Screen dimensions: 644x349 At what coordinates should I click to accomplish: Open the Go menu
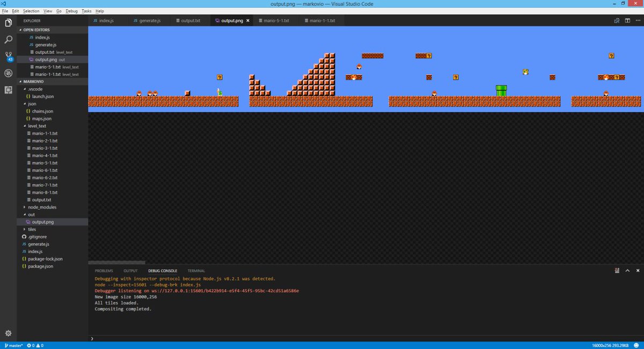(x=59, y=11)
